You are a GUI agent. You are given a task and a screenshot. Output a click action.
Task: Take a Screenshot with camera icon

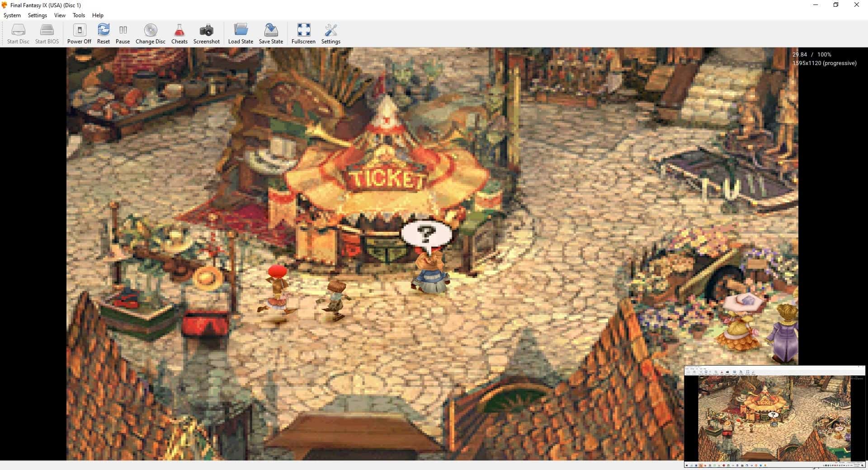[207, 34]
